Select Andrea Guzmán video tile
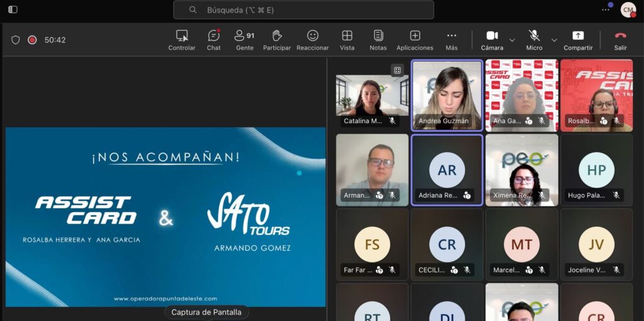 pos(447,95)
